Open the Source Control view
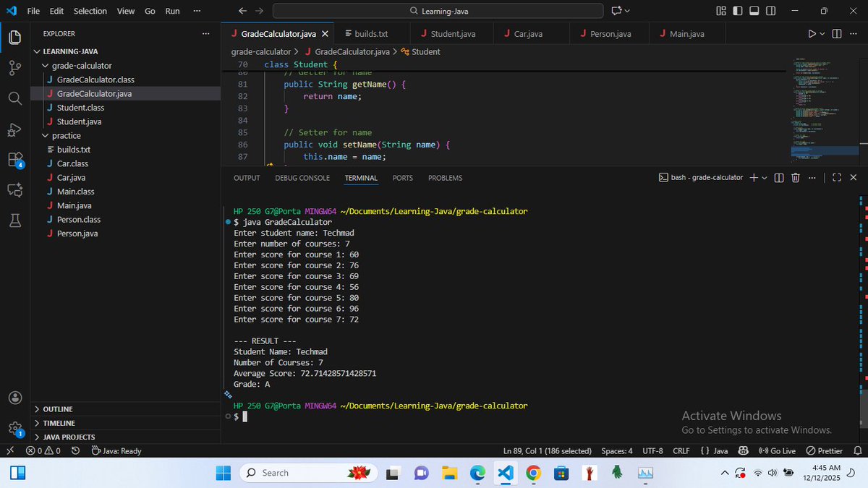This screenshot has height=488, width=868. tap(14, 67)
